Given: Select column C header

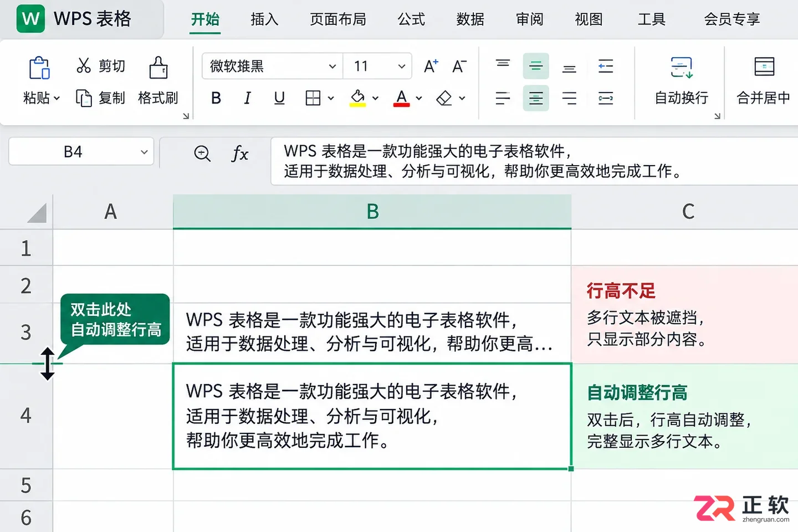Looking at the screenshot, I should point(685,212).
